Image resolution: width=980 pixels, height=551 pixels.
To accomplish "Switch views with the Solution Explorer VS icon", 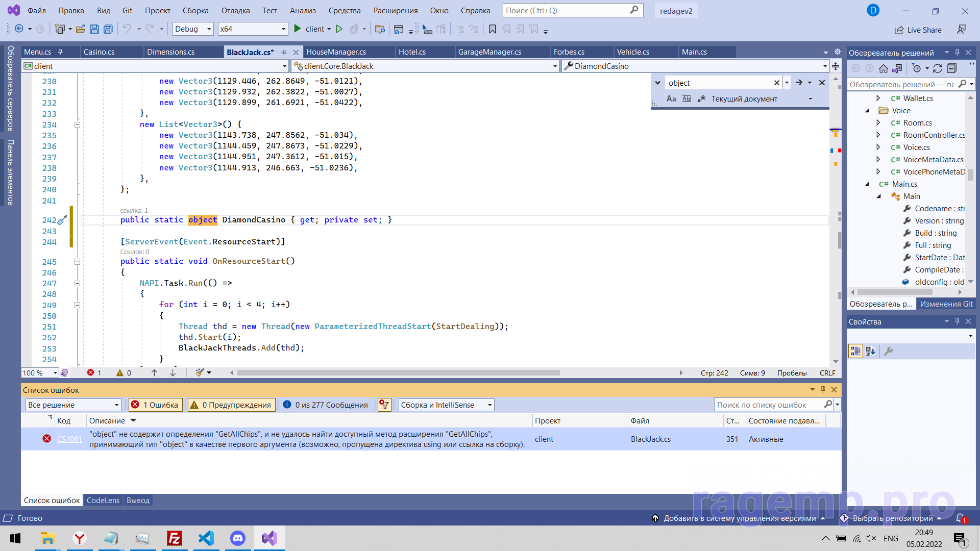I will pos(897,68).
